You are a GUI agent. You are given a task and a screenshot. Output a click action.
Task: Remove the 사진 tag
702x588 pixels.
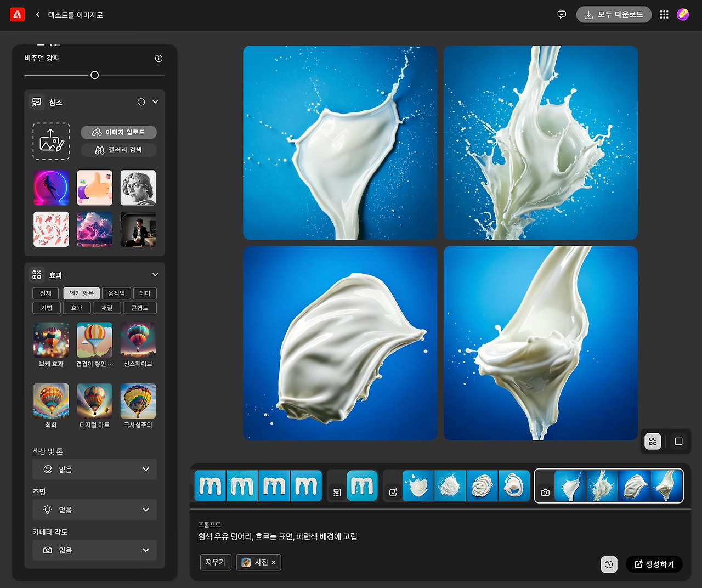(274, 563)
